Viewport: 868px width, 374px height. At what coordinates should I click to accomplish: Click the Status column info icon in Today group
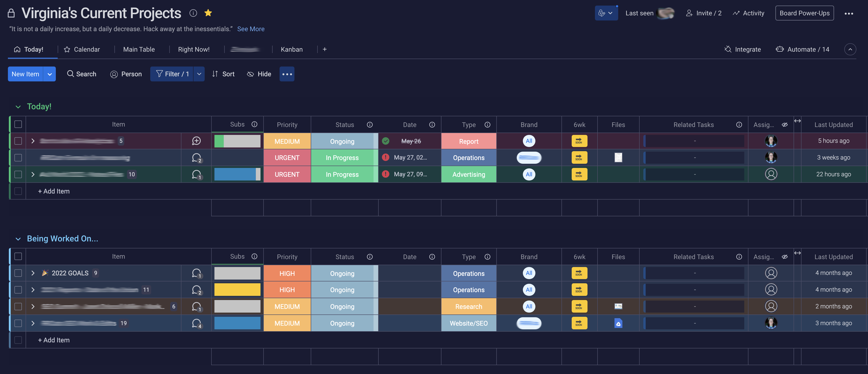point(370,125)
